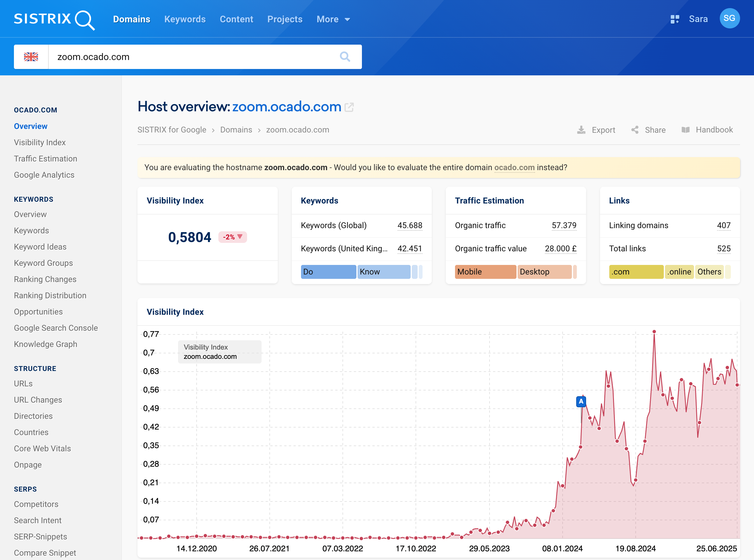
Task: Click the Export download icon
Action: (581, 130)
